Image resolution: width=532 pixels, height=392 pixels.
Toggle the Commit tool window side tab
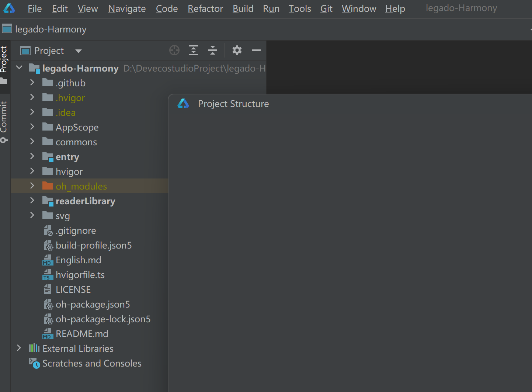[4, 122]
